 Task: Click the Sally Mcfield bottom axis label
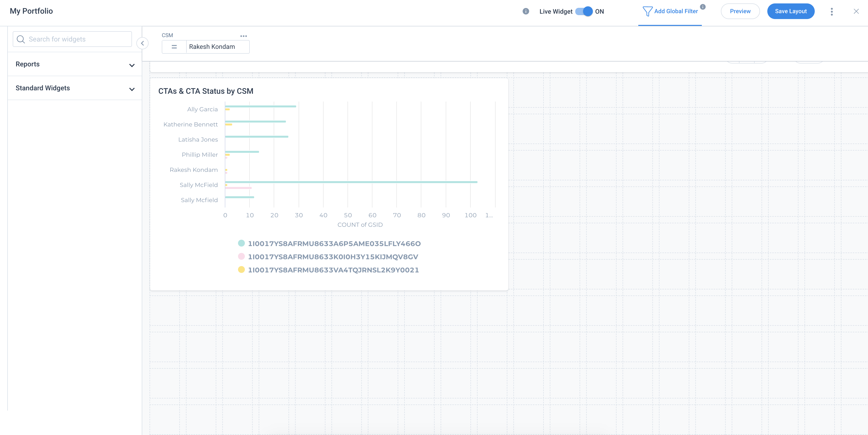tap(199, 200)
